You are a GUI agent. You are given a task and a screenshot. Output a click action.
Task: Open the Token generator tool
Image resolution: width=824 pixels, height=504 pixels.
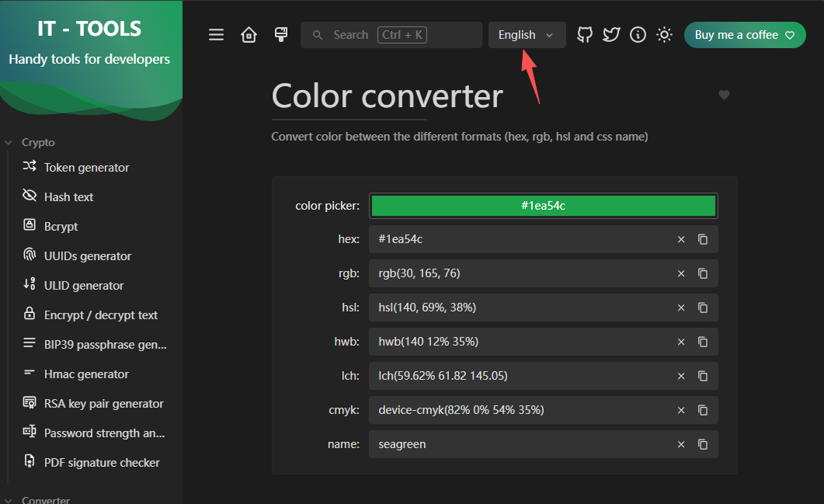86,167
